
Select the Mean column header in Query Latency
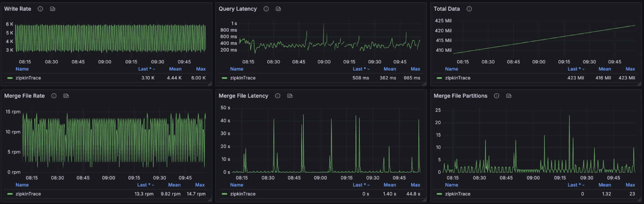point(390,69)
